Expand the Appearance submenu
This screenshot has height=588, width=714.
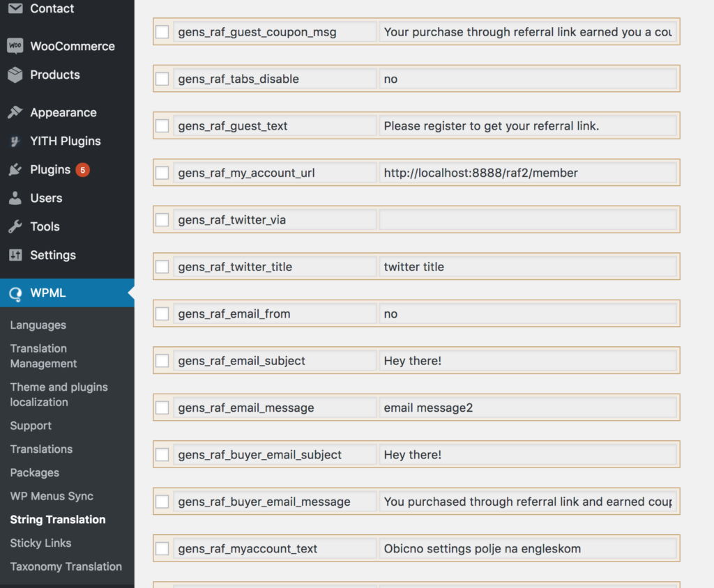click(x=63, y=111)
